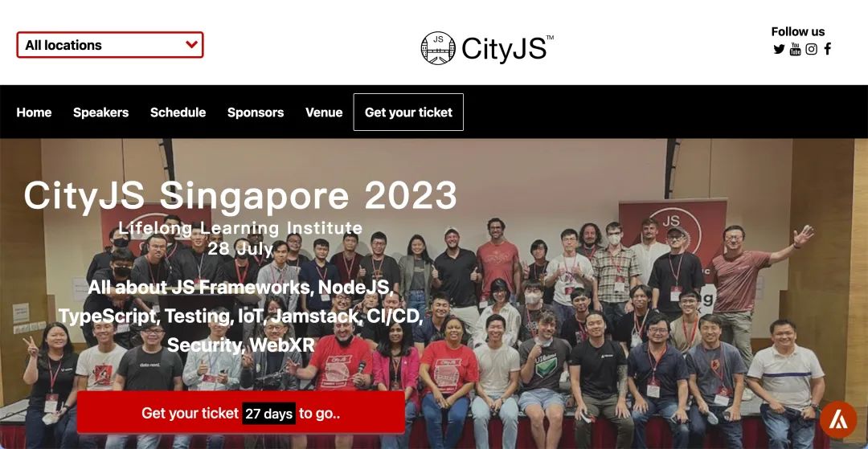Click the orange accessibility widget icon
Screen dimensions: 868x449
click(838, 420)
